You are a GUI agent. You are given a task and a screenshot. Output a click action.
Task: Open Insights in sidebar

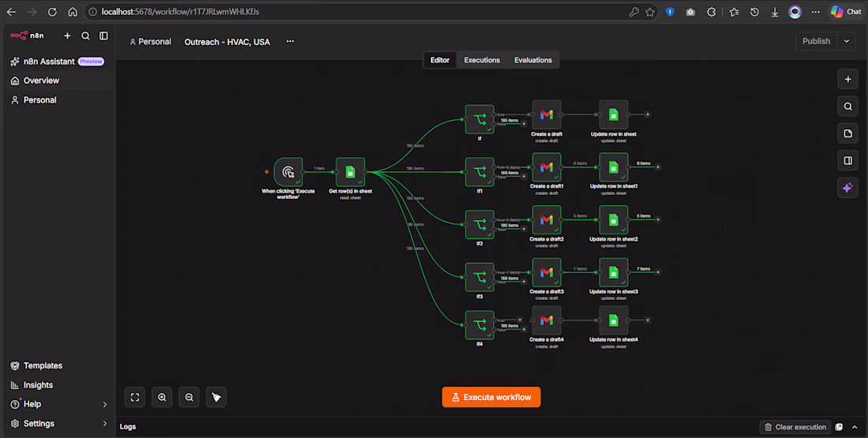[x=58, y=385]
